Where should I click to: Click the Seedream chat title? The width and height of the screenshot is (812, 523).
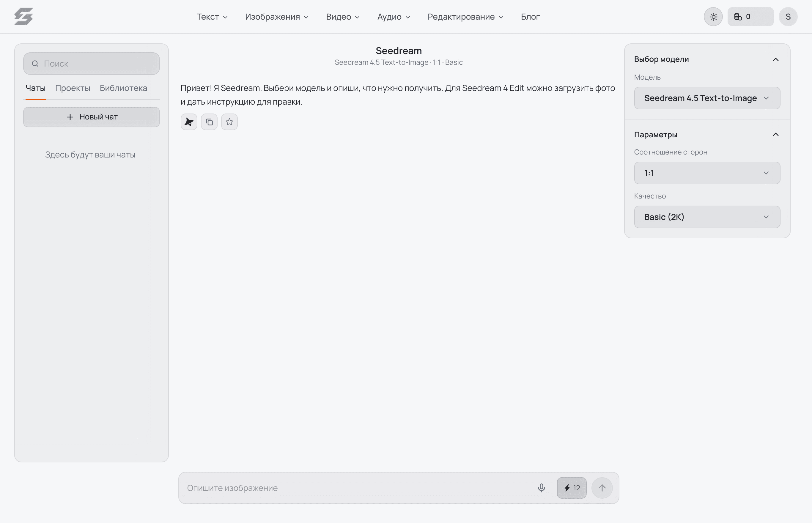(399, 51)
